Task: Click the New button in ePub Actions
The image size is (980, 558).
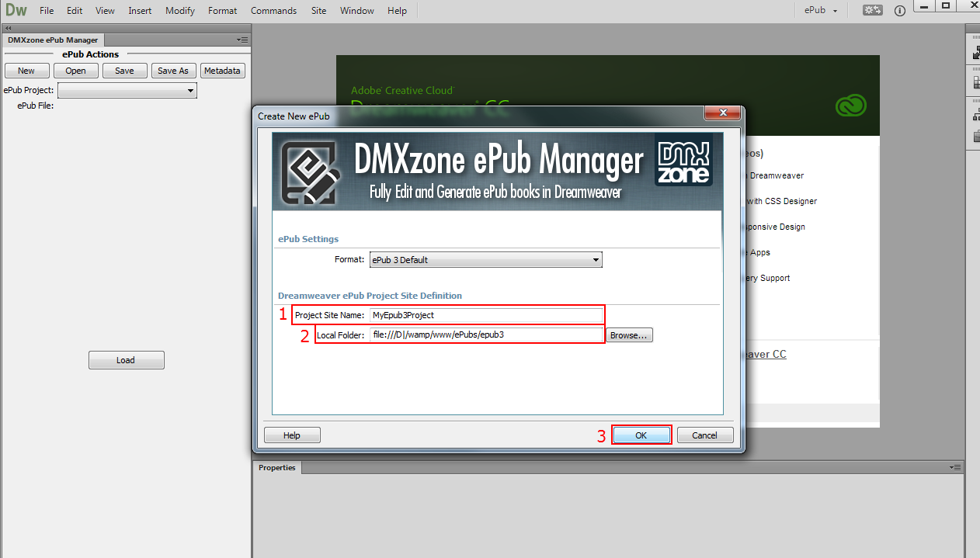Action: pyautogui.click(x=26, y=71)
